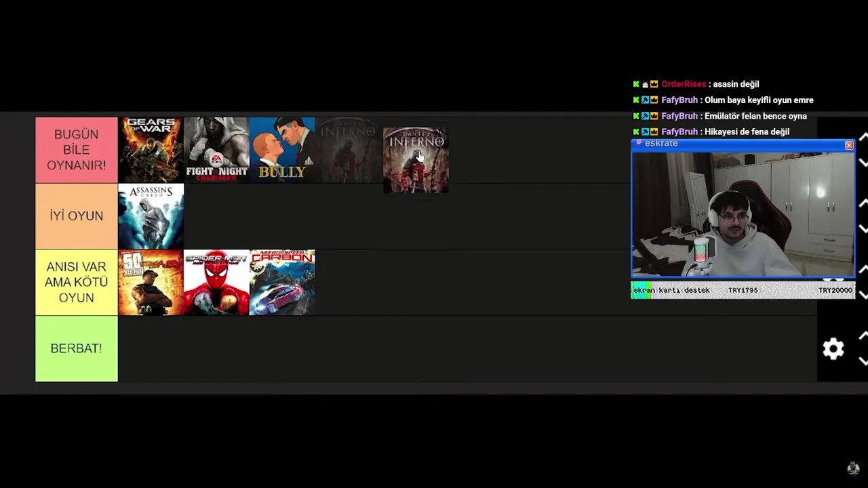Select the Need for Speed Carbon cover
The width and height of the screenshot is (868, 488).
click(282, 283)
